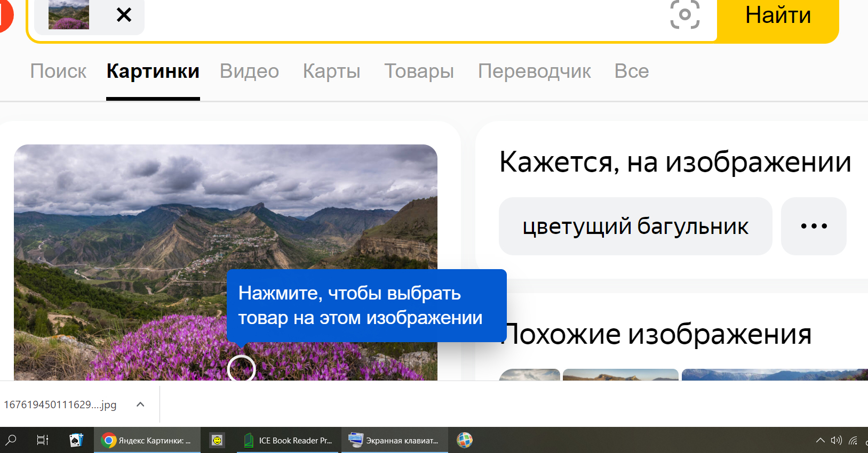868x453 pixels.
Task: Click the circular product selector on image
Action: [241, 368]
